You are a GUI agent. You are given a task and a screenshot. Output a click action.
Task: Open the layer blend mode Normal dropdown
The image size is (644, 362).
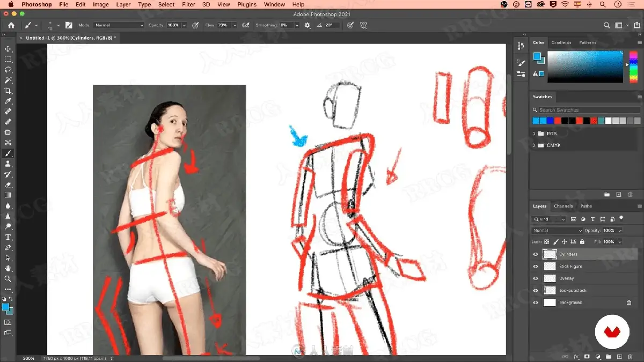(557, 230)
